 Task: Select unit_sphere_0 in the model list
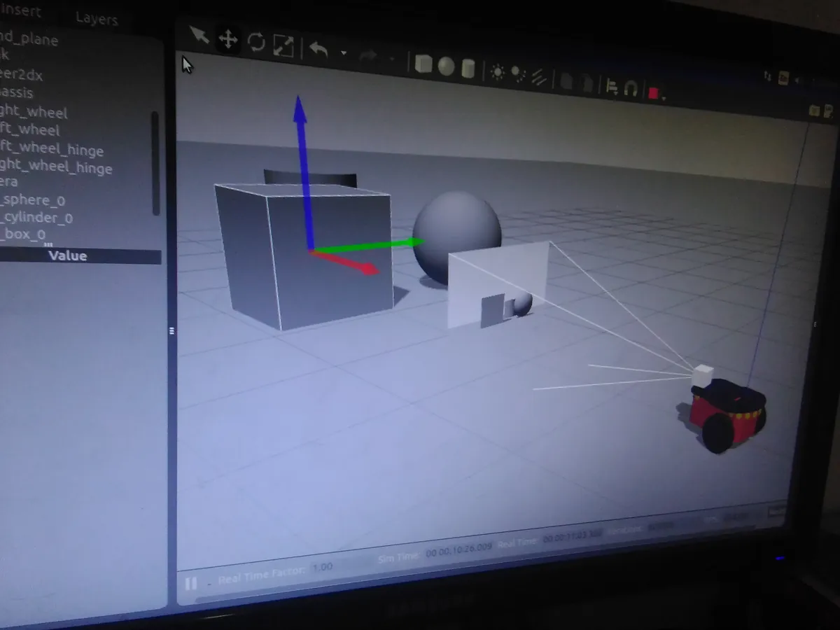[33, 200]
